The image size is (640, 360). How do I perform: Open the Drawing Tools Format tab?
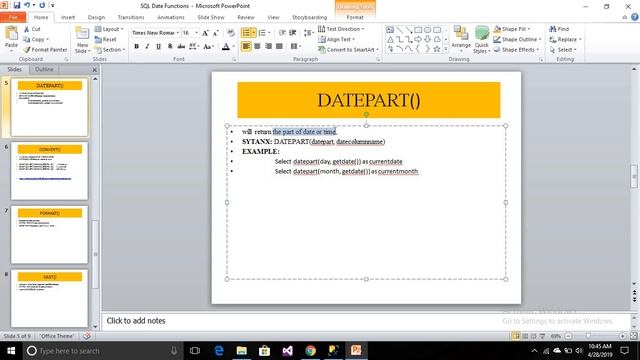click(355, 17)
